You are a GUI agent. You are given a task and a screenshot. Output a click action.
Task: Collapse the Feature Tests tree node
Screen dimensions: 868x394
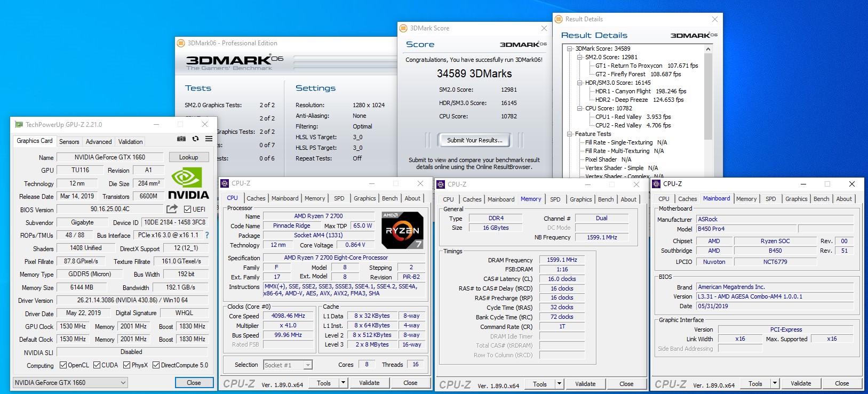pos(570,134)
